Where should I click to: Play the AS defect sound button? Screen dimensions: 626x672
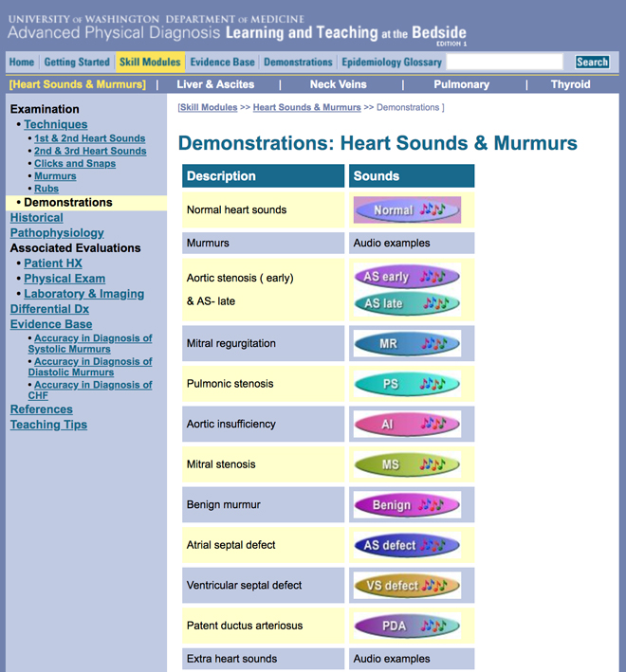(x=407, y=545)
